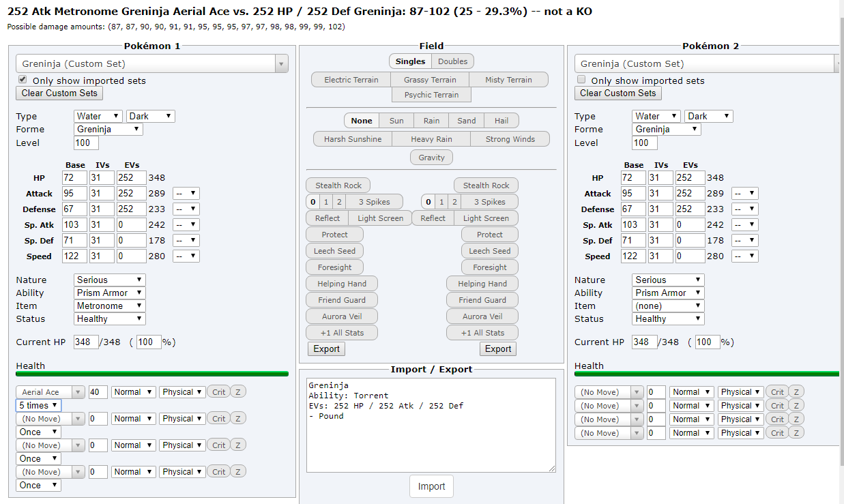Toggle Grassy Terrain
Image resolution: width=844 pixels, height=504 pixels.
(x=430, y=80)
